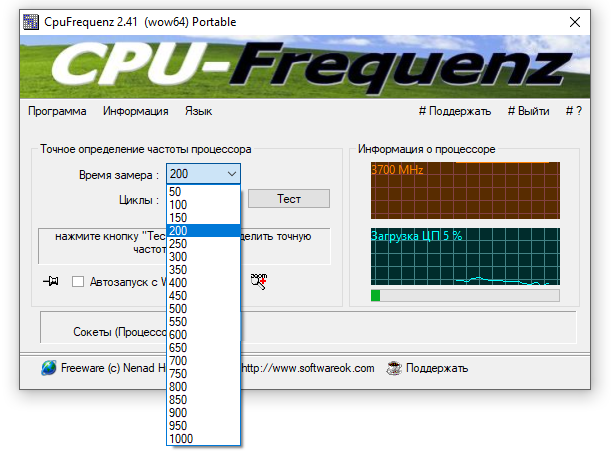This screenshot has height=469, width=611.
Task: Choose 600 from the time list
Action: pos(203,335)
